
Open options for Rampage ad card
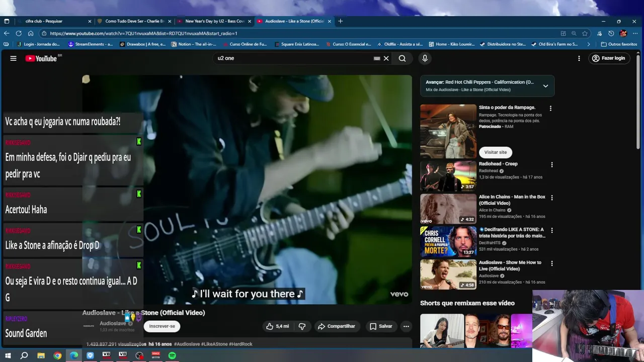pyautogui.click(x=550, y=108)
